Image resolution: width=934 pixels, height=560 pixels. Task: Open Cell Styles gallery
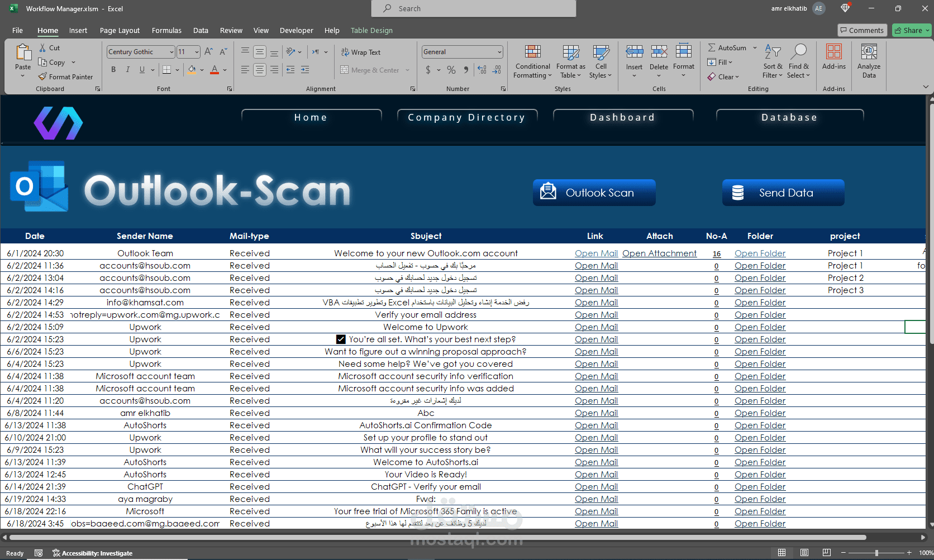pos(601,62)
